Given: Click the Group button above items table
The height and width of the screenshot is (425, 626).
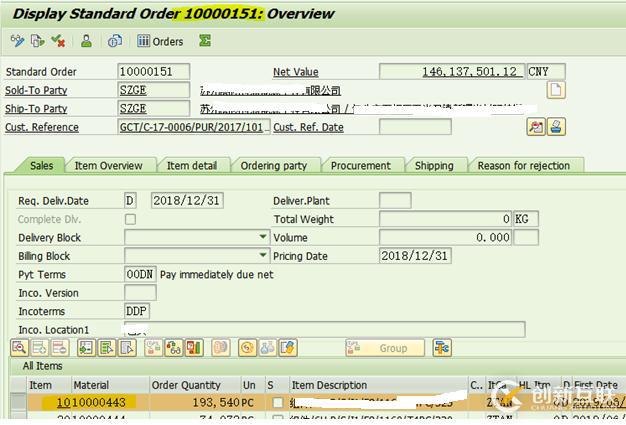Looking at the screenshot, I should pos(385,348).
